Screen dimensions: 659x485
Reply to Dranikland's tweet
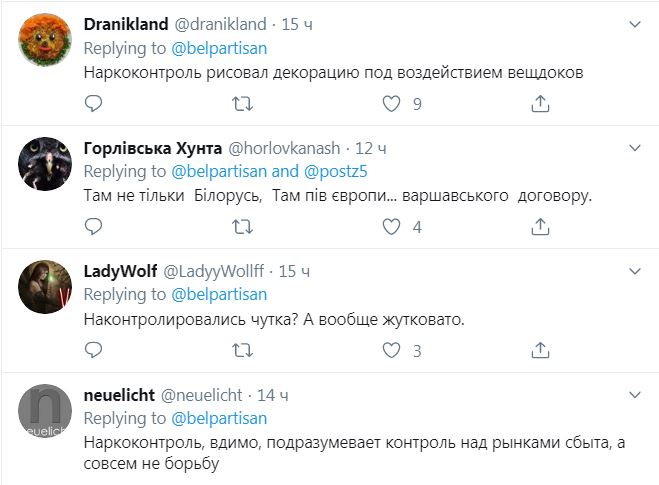(x=93, y=103)
